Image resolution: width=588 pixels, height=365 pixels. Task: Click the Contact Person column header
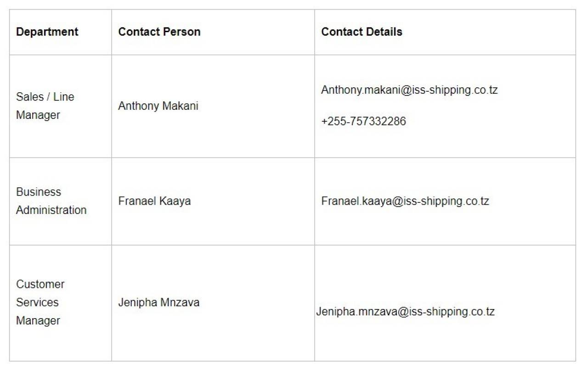159,32
